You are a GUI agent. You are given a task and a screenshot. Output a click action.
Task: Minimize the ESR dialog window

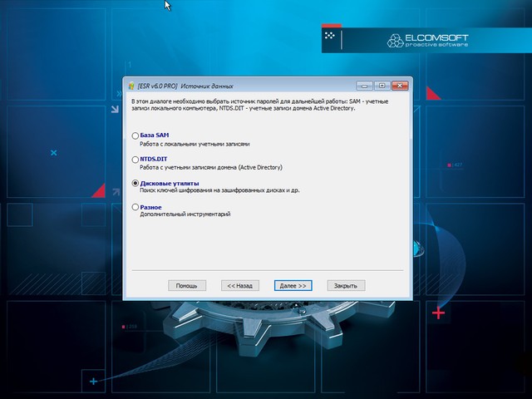(x=364, y=85)
